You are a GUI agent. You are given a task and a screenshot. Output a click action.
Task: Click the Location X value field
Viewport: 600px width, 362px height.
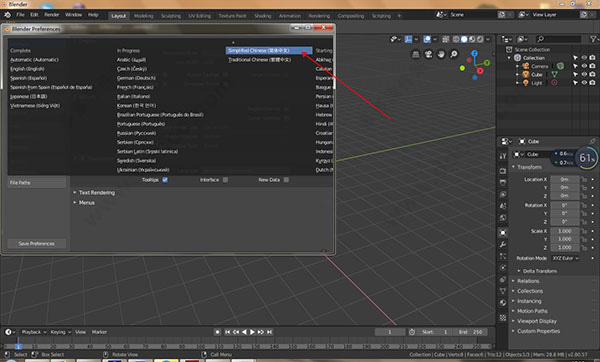[x=565, y=179]
